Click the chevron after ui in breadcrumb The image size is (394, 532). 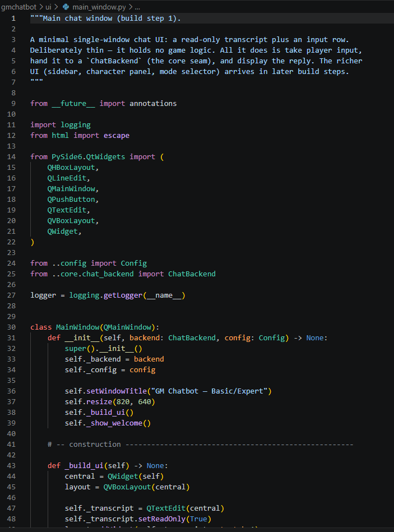point(56,7)
